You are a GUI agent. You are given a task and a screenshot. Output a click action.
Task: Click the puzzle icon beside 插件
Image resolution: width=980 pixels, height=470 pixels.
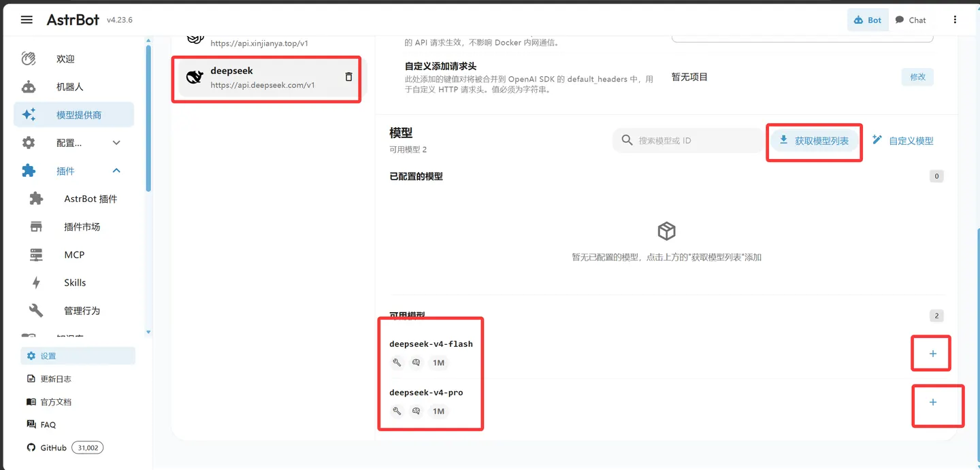[x=29, y=171]
